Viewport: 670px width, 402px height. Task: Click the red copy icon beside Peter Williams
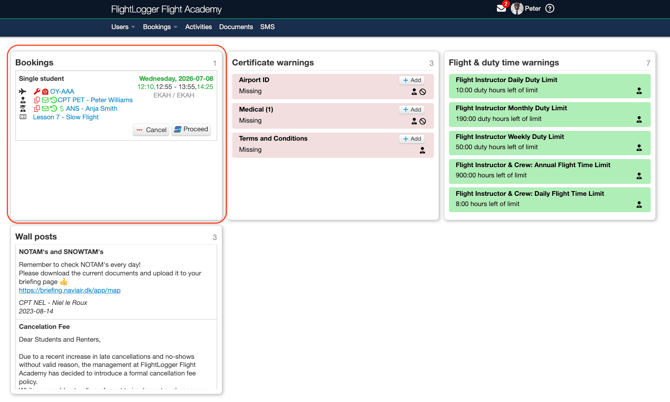[37, 100]
